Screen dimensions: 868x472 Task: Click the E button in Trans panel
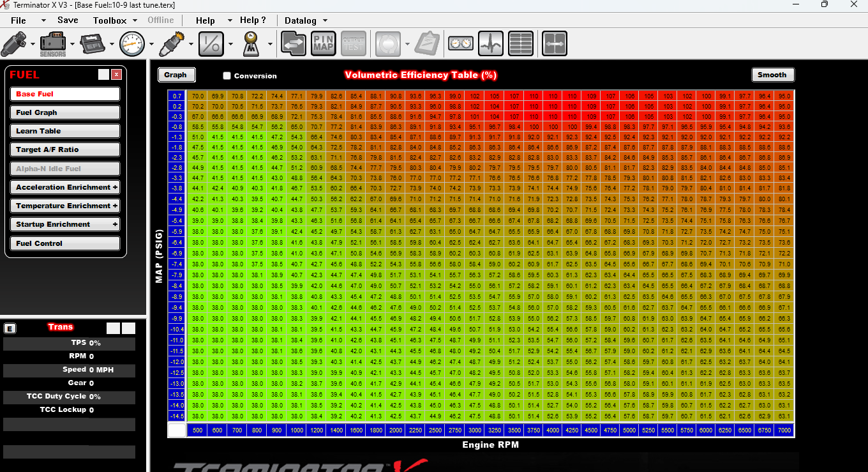click(10, 328)
